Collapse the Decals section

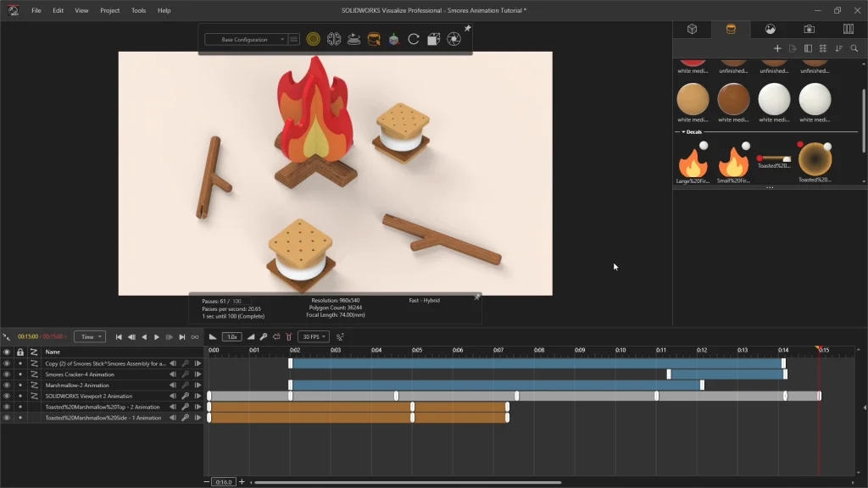pyautogui.click(x=683, y=132)
